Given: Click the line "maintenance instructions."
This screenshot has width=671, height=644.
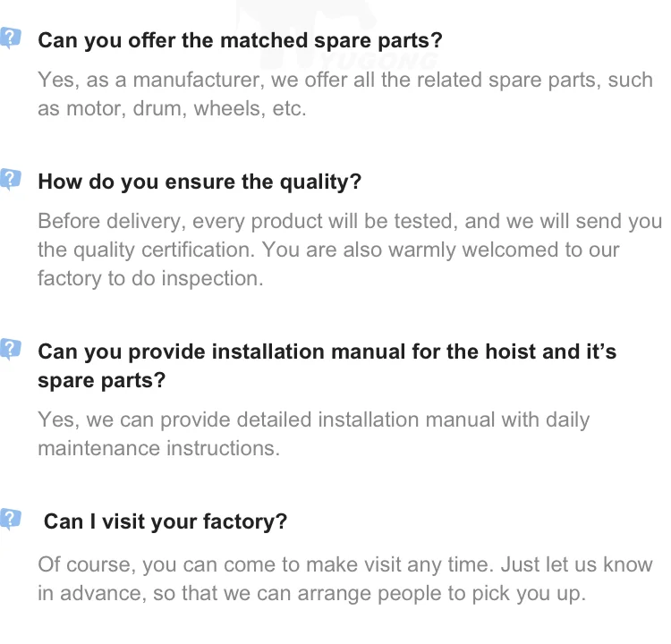Looking at the screenshot, I should (158, 448).
